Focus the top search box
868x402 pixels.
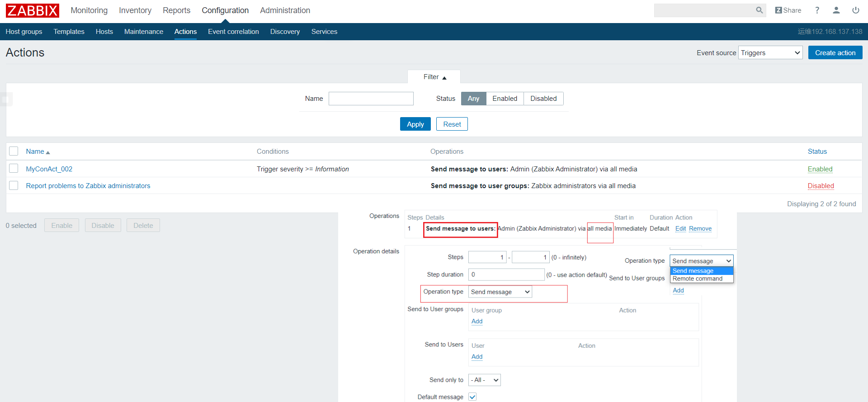704,10
